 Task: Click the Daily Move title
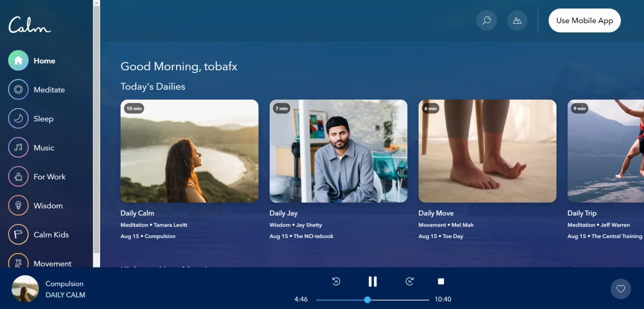pos(436,213)
